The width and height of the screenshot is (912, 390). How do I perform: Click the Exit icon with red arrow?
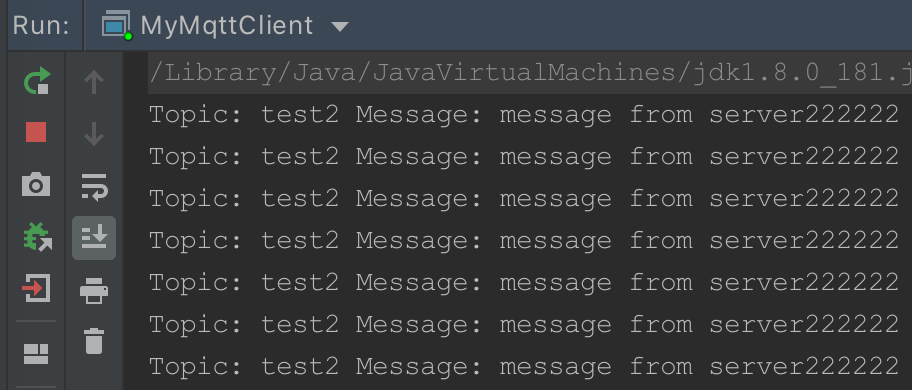pyautogui.click(x=36, y=288)
